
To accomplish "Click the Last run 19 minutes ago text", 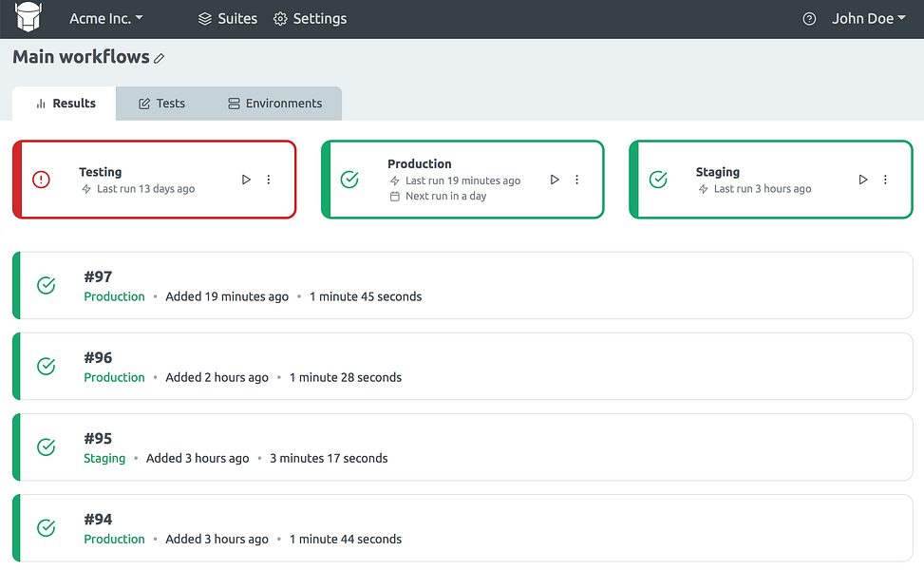I will [x=462, y=180].
